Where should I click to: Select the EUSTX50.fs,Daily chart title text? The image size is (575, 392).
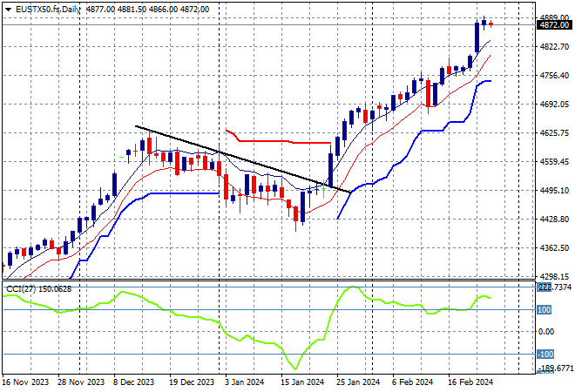point(48,10)
